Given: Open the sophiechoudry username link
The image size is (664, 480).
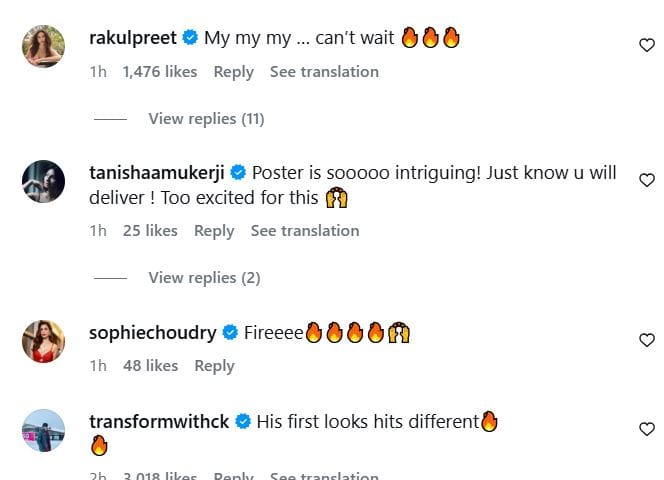Looking at the screenshot, I should (152, 333).
